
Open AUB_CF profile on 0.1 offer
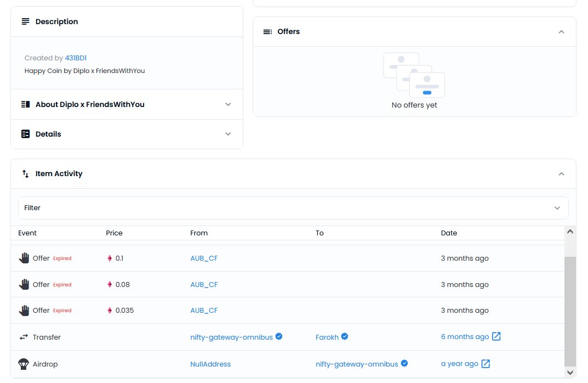[x=204, y=258]
